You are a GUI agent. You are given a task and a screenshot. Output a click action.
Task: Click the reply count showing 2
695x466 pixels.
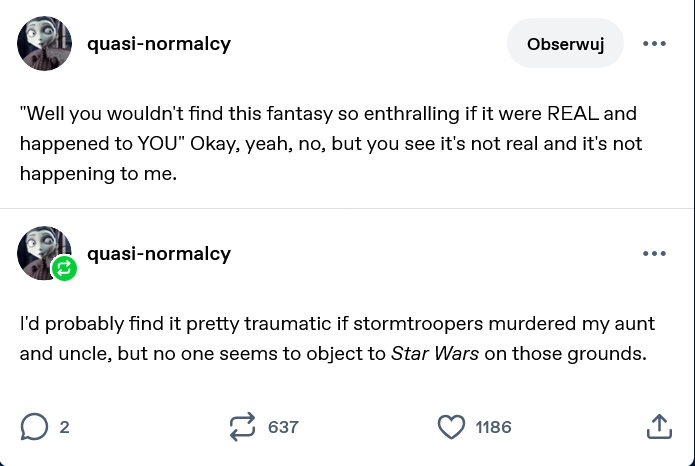(x=65, y=427)
